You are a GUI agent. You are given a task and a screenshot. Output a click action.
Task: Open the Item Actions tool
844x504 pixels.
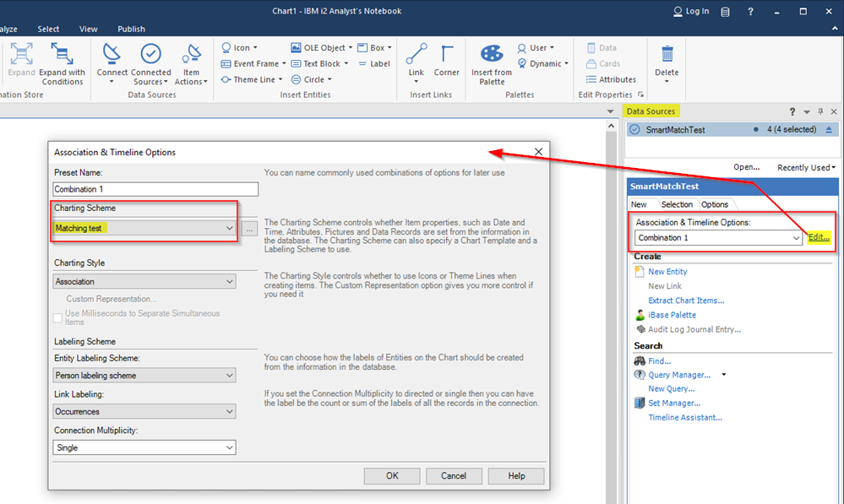191,63
